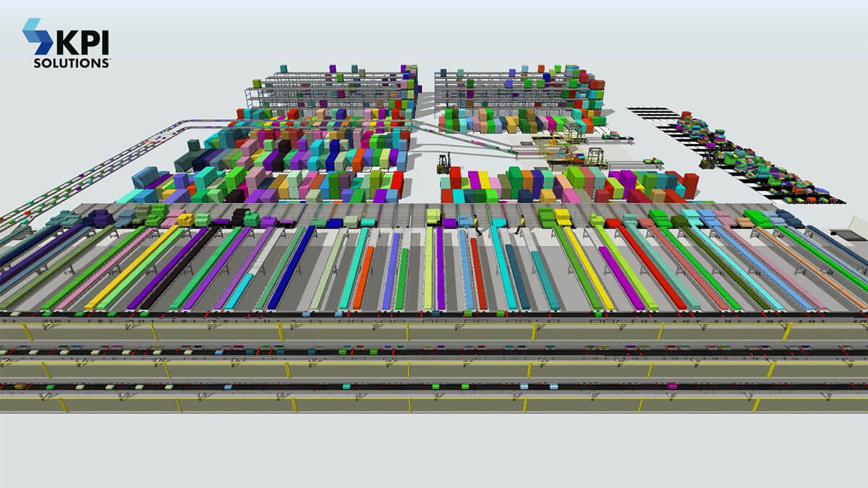This screenshot has height=488, width=868.
Task: Click the right worker walking on the platform
Action: [519, 223]
